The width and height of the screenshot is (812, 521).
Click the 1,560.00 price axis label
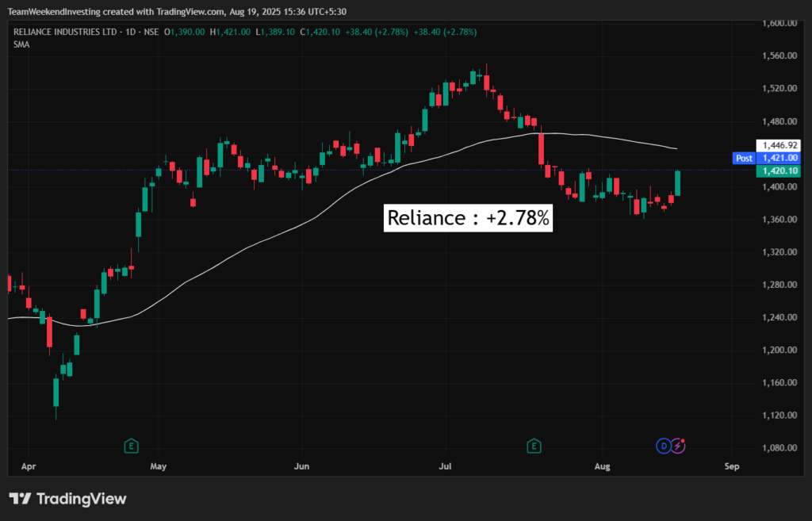coord(779,56)
